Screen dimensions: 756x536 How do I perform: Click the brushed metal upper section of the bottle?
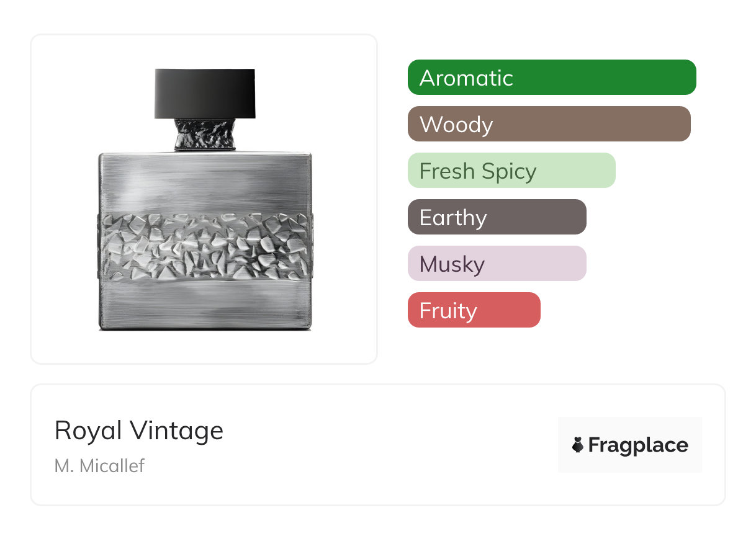tap(205, 181)
